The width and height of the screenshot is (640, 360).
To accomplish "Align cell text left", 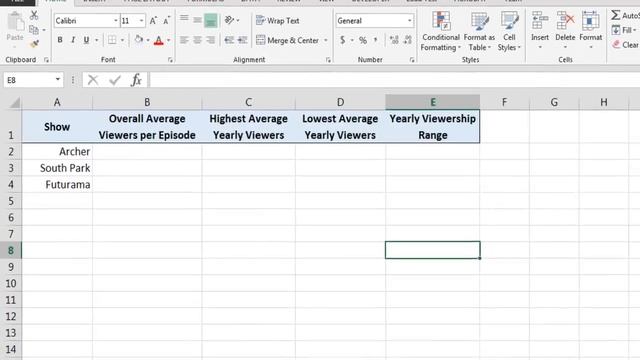I will [184, 40].
